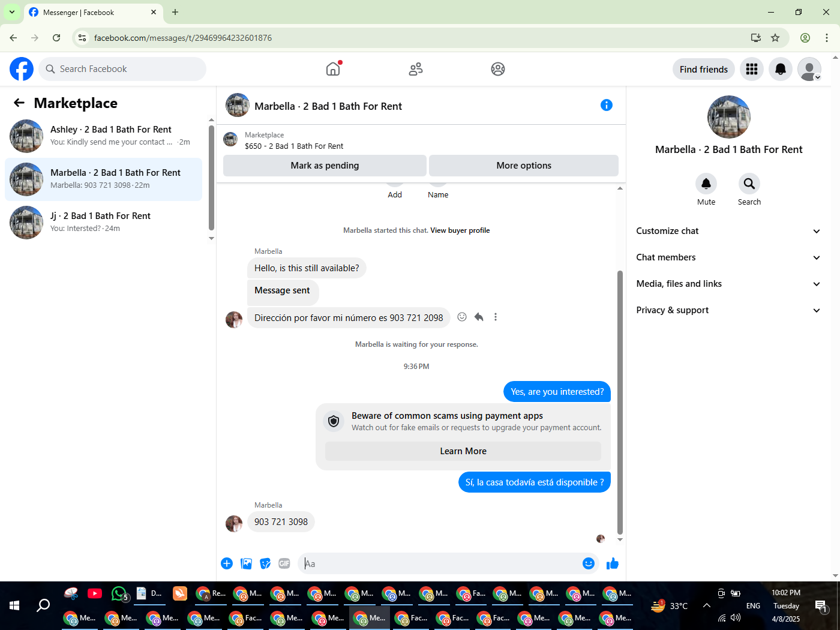
Task: Open View buyer profile link
Action: coord(460,230)
